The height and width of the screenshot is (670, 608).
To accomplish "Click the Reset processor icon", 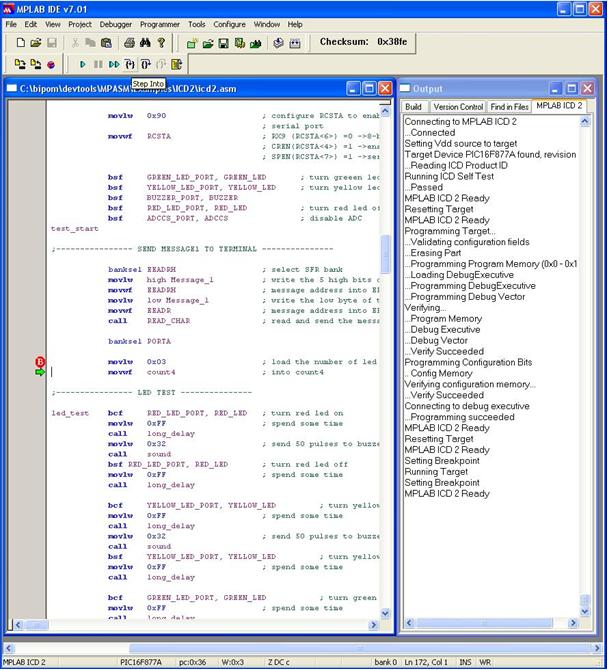I will (176, 64).
